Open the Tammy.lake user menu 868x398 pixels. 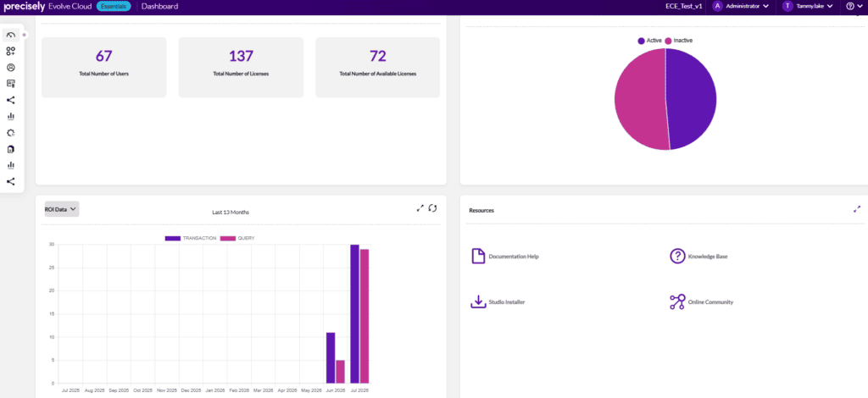click(x=808, y=6)
